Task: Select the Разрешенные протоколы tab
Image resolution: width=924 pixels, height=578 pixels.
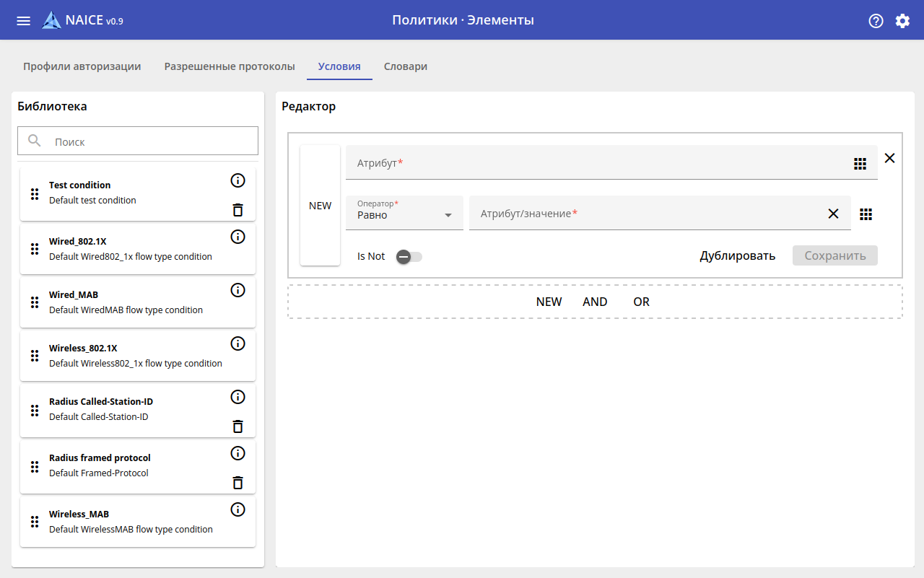Action: coord(230,66)
